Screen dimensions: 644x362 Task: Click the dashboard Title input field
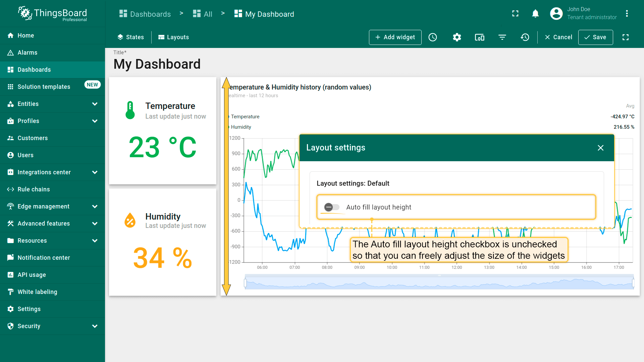point(157,64)
